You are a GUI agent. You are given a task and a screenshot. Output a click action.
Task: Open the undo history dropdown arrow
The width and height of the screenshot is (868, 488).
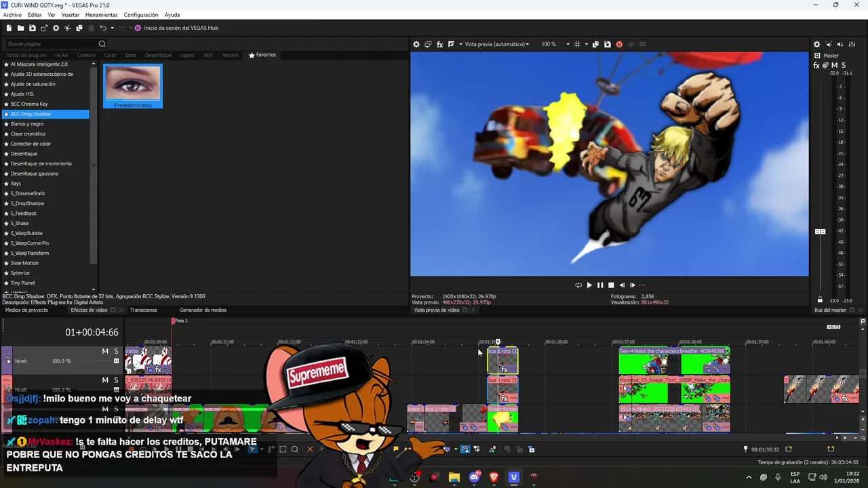(x=112, y=28)
